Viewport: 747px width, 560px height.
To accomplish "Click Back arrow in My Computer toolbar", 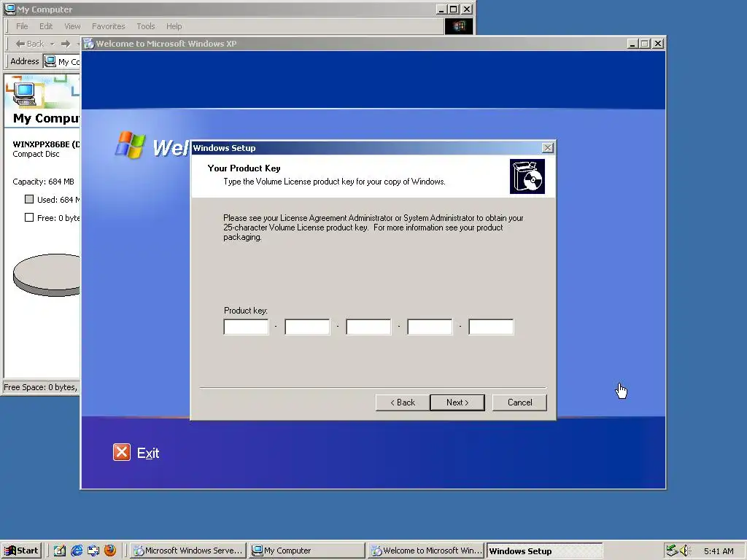I will [29, 44].
